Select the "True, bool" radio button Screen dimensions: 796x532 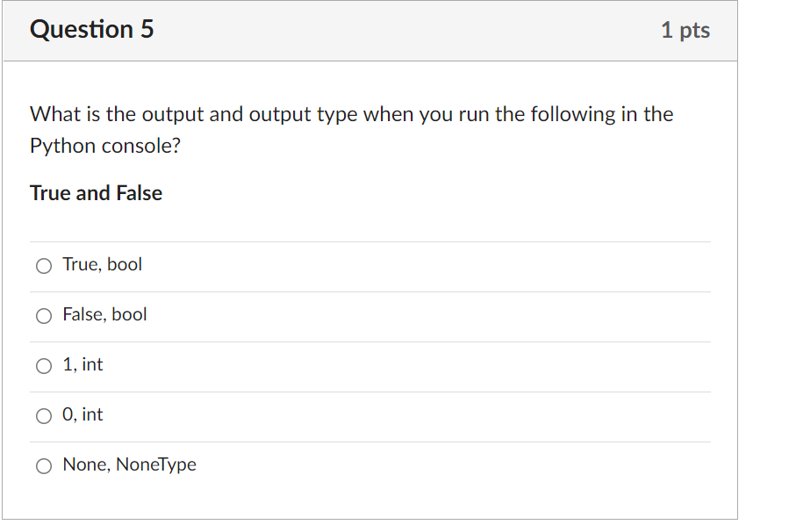coord(44,266)
